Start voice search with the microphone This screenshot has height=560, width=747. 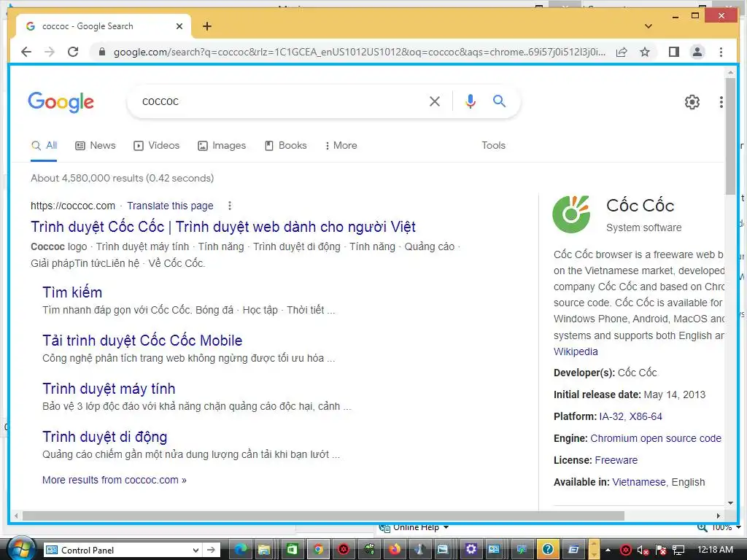471,101
